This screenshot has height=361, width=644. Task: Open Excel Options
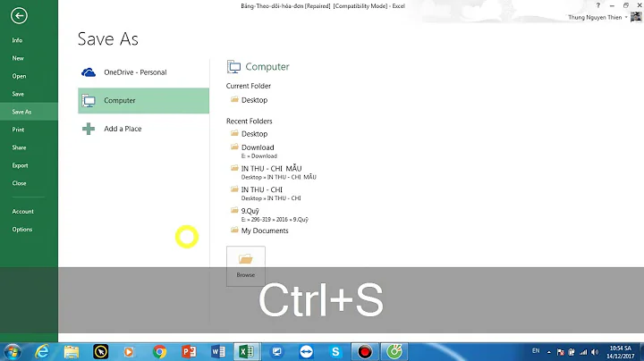click(x=22, y=230)
